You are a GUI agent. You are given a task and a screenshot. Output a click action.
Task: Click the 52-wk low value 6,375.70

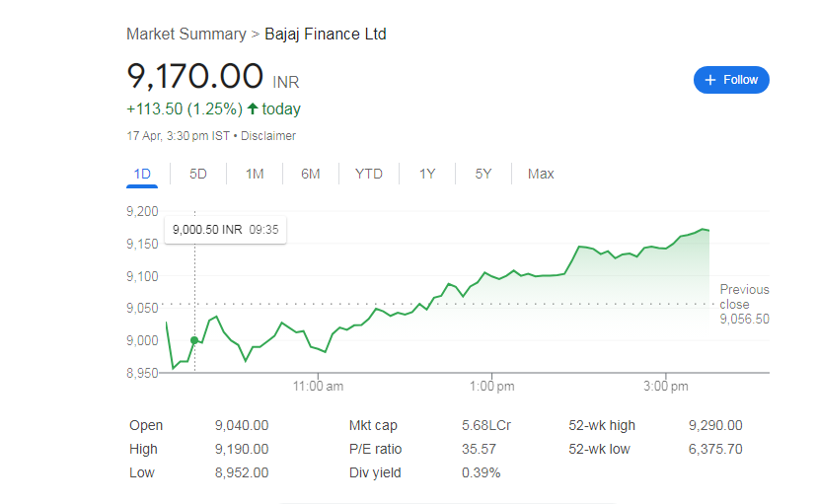click(715, 449)
